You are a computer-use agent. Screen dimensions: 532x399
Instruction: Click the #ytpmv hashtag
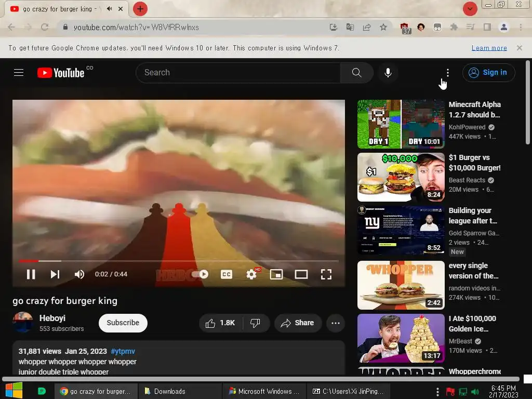click(123, 351)
